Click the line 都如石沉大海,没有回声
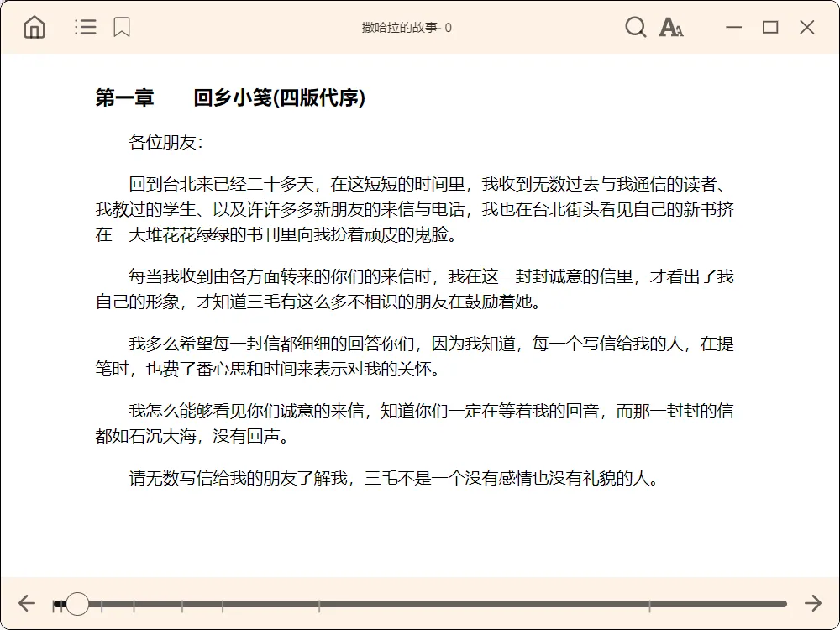The width and height of the screenshot is (840, 630). point(193,437)
